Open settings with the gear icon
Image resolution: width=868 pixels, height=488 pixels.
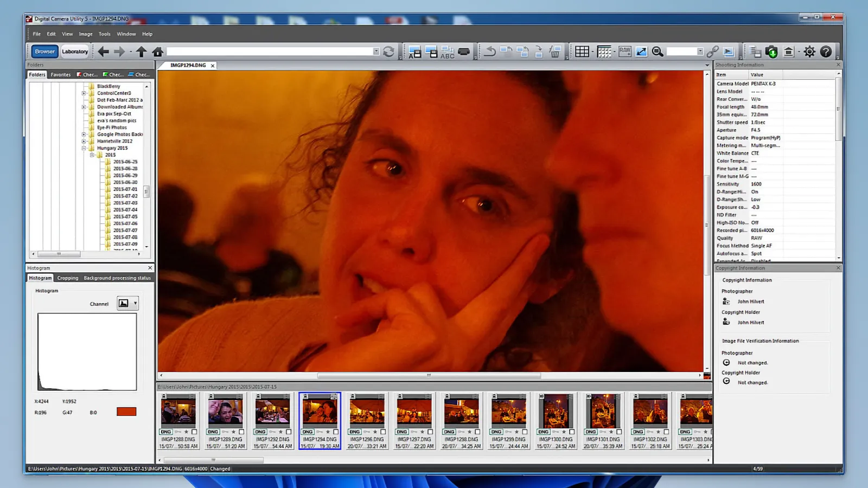pos(809,52)
